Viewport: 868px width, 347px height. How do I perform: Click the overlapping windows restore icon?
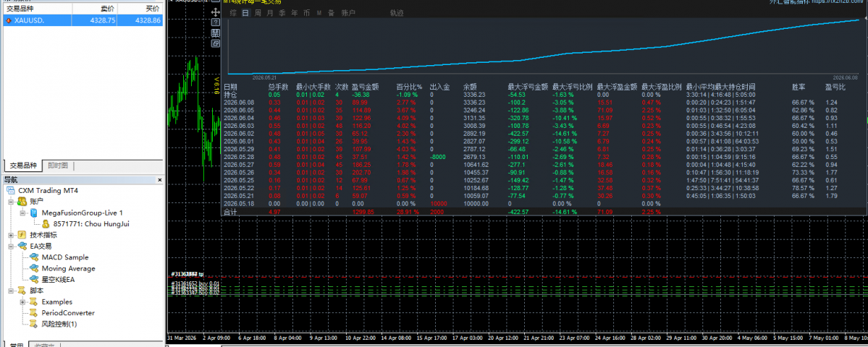[x=215, y=43]
